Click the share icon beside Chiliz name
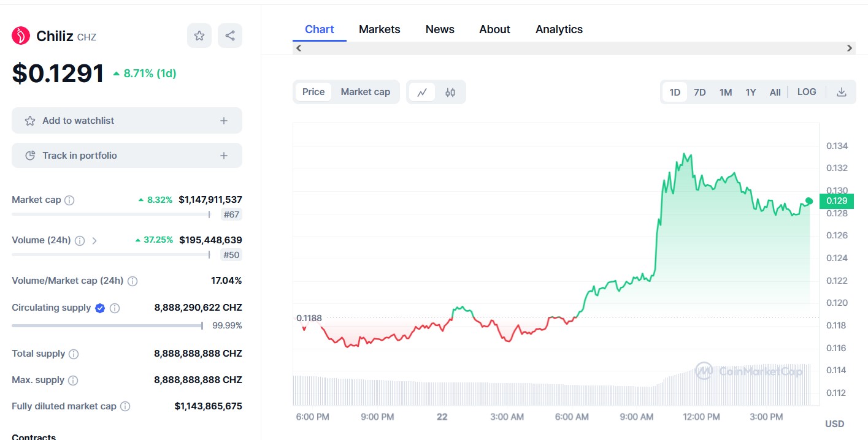The height and width of the screenshot is (440, 868). coord(230,36)
